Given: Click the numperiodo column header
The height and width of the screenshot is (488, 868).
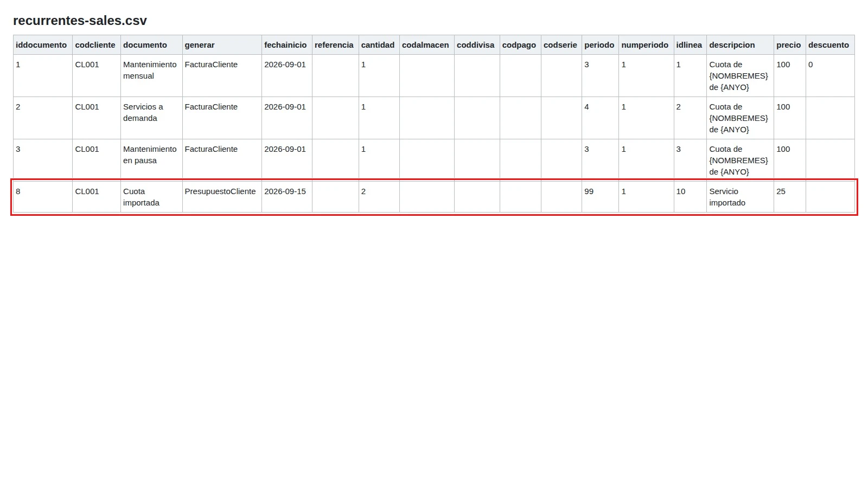Looking at the screenshot, I should (646, 45).
